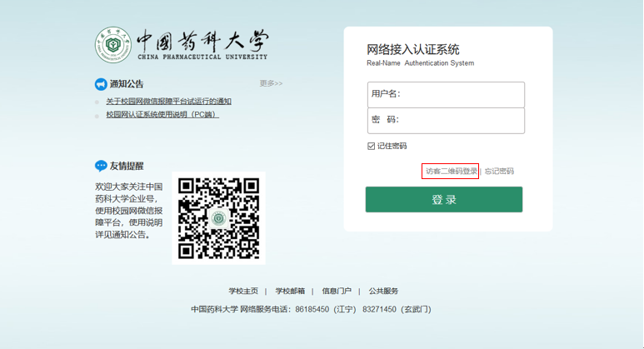Click the 忘记密码 link
The image size is (644, 349).
[499, 172]
